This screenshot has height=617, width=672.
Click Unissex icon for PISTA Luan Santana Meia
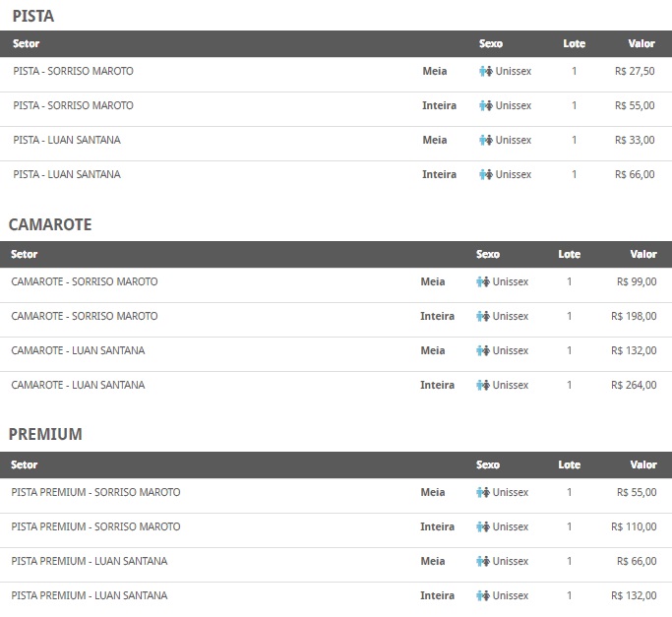click(486, 140)
